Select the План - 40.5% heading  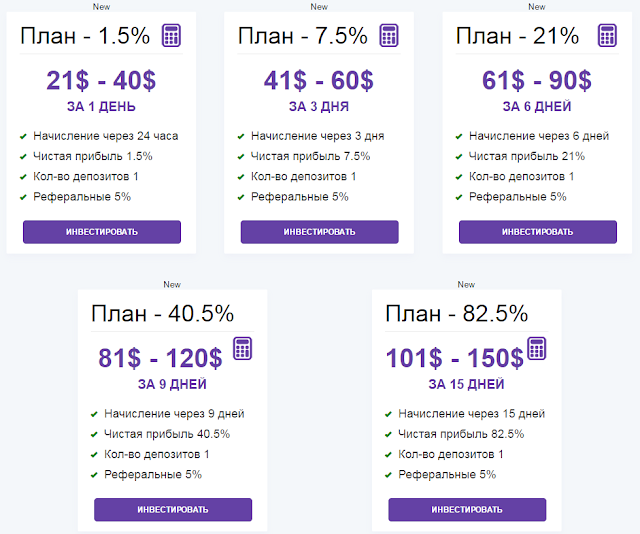[162, 314]
